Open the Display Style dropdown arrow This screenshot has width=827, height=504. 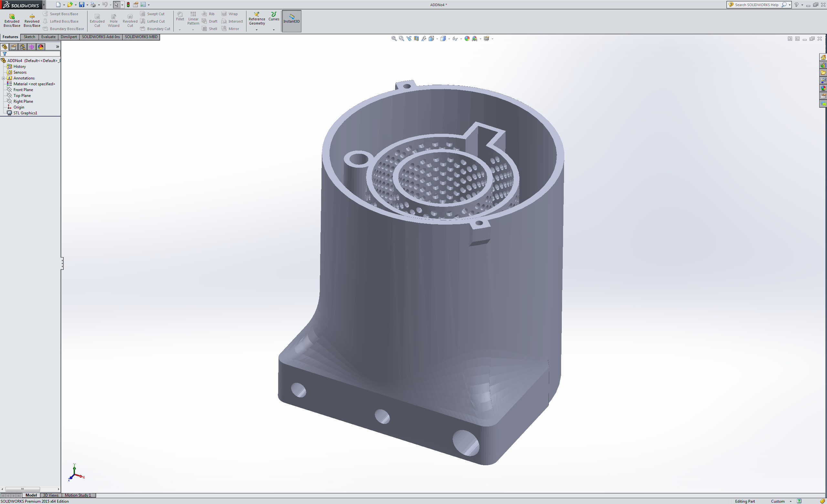(x=449, y=39)
